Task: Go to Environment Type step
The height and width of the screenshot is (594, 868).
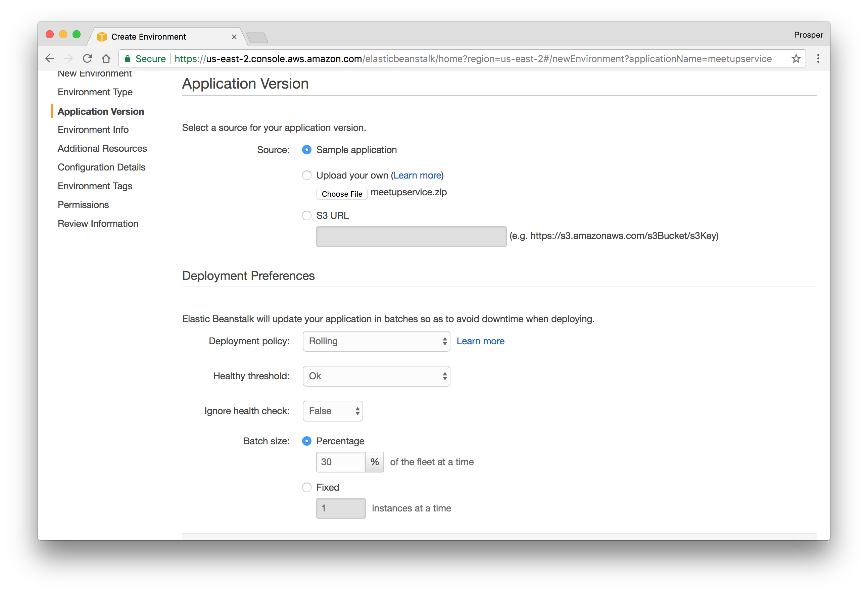Action: click(95, 92)
